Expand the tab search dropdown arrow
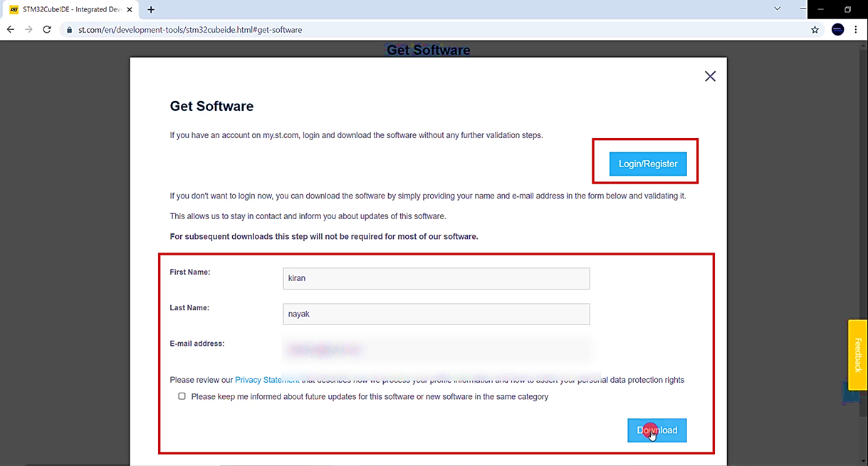This screenshot has height=466, width=868. pos(778,9)
